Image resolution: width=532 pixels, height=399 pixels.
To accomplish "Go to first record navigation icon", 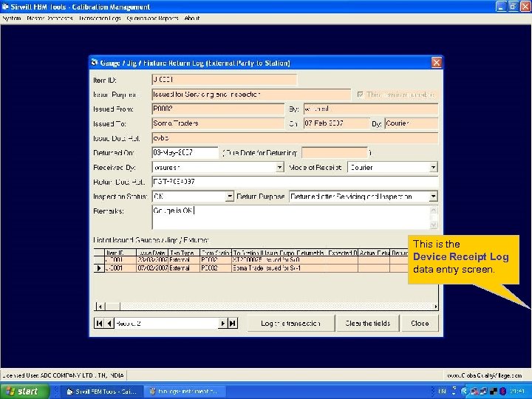I will [x=99, y=324].
